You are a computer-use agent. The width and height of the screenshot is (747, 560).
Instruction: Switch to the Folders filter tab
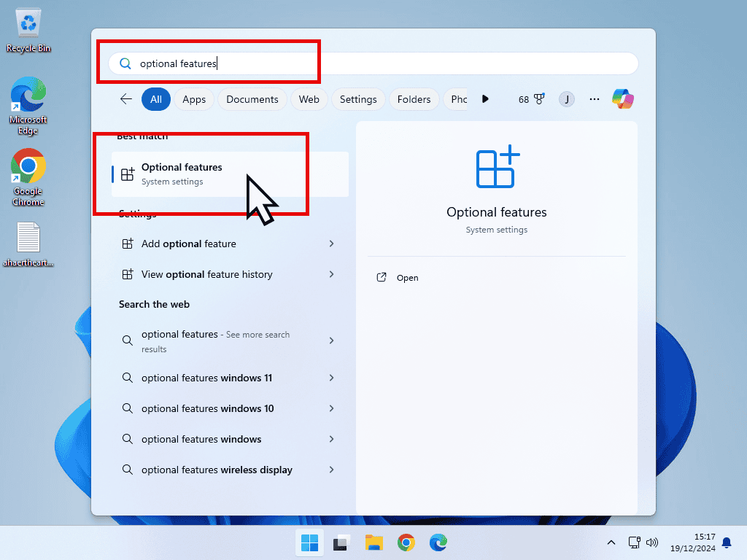[414, 99]
